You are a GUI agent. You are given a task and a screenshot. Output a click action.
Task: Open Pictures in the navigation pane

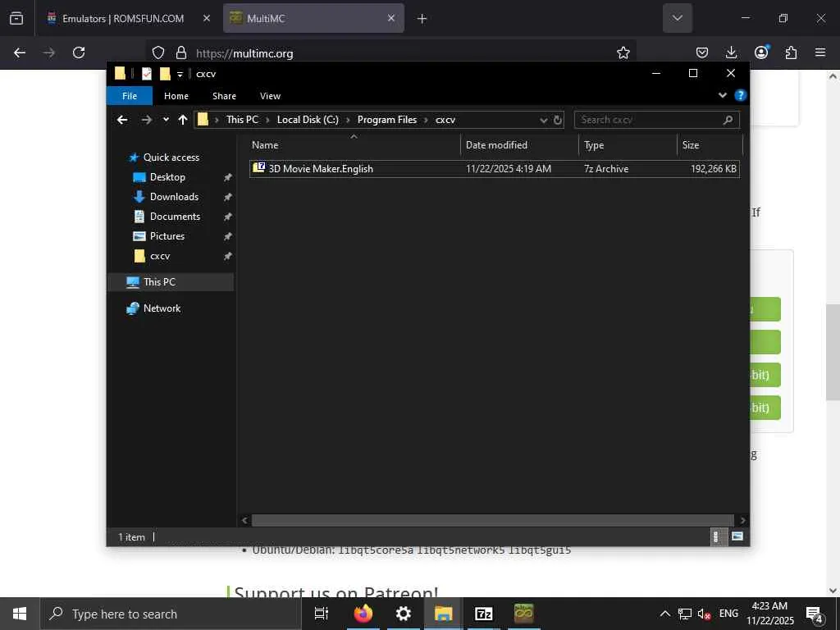point(167,236)
